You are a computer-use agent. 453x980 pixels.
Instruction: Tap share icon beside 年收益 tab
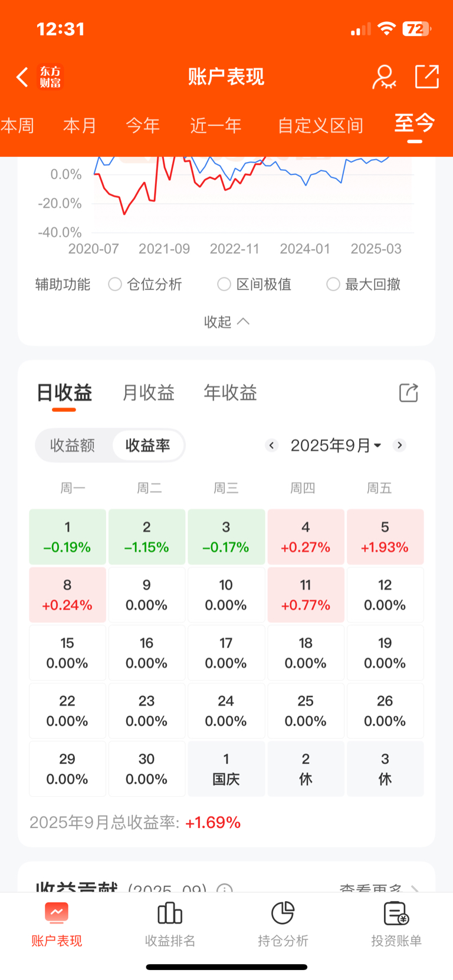point(408,392)
